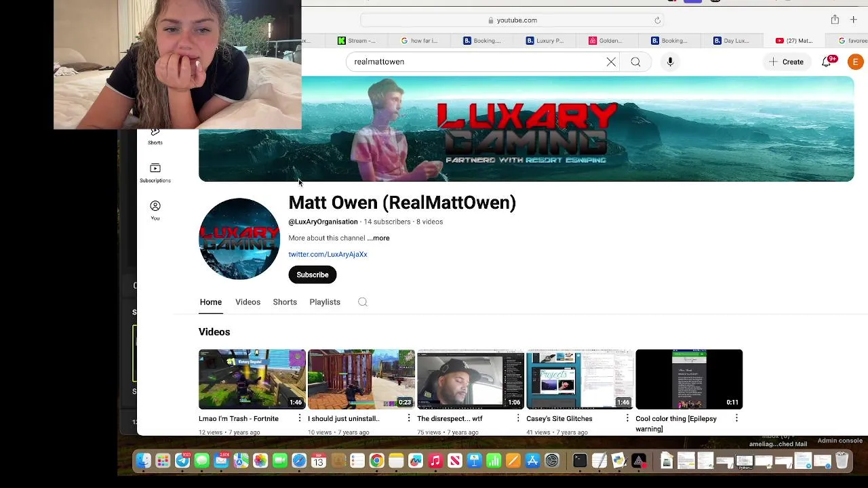This screenshot has width=868, height=488.
Task: Open Safari from the Dock
Action: tap(299, 462)
